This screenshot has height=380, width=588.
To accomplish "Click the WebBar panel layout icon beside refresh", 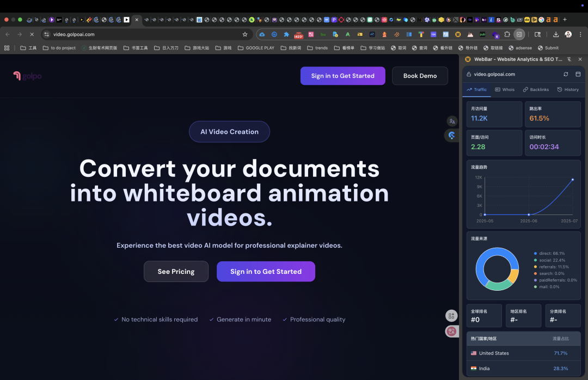I will [578, 74].
